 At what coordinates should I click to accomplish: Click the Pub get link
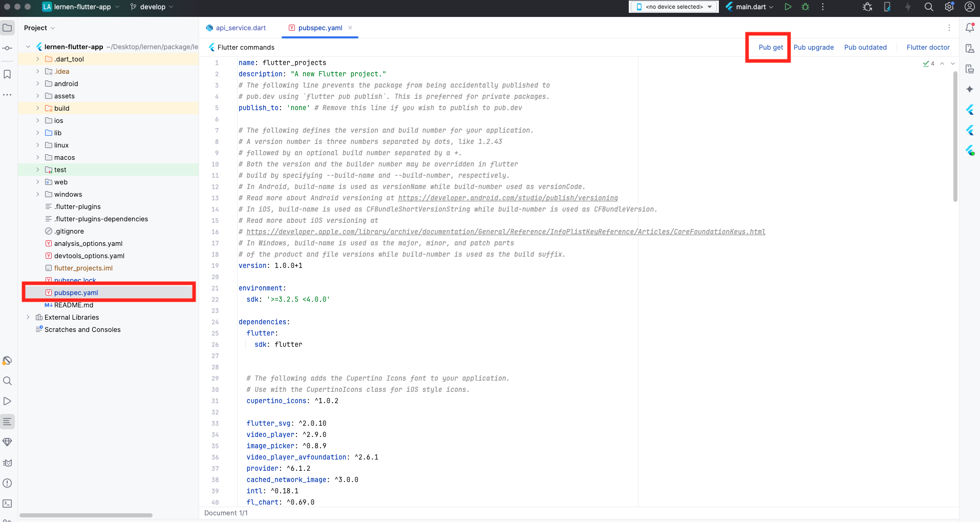coord(771,47)
